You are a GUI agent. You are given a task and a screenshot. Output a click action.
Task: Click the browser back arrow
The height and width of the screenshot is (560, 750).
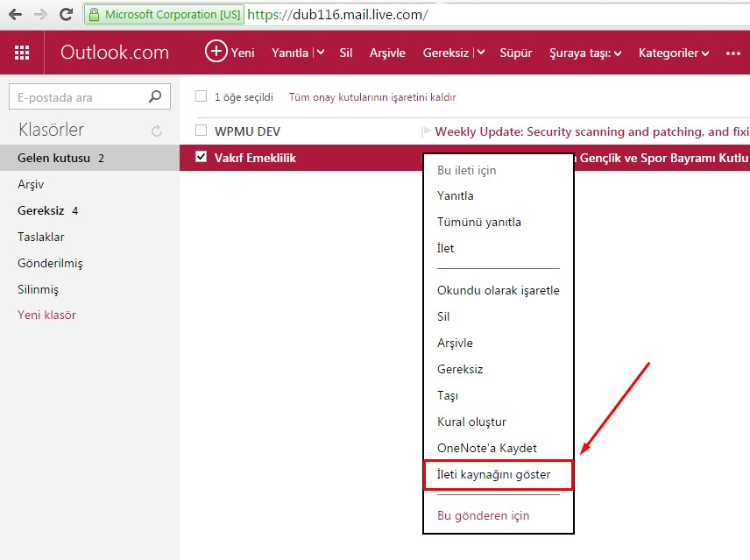pyautogui.click(x=15, y=14)
